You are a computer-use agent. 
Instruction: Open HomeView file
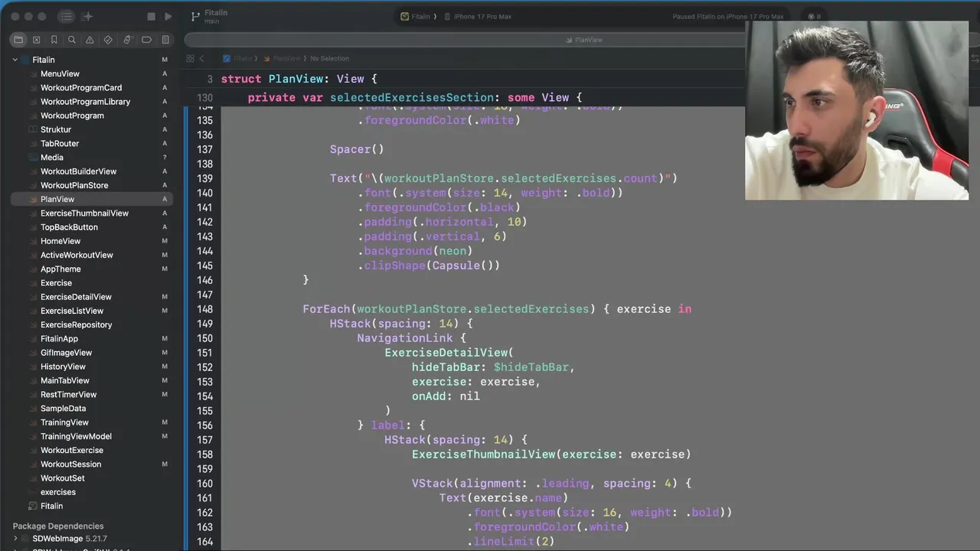coord(60,241)
